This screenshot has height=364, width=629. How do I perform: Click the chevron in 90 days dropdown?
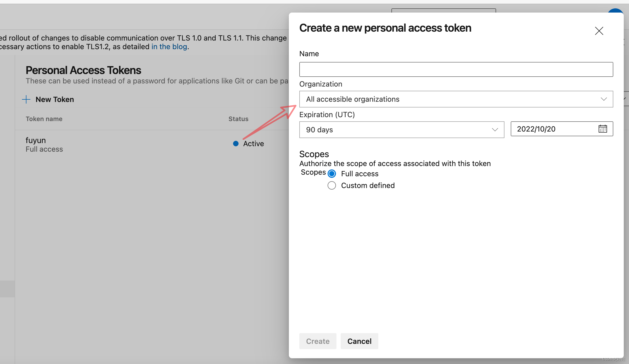pyautogui.click(x=495, y=130)
